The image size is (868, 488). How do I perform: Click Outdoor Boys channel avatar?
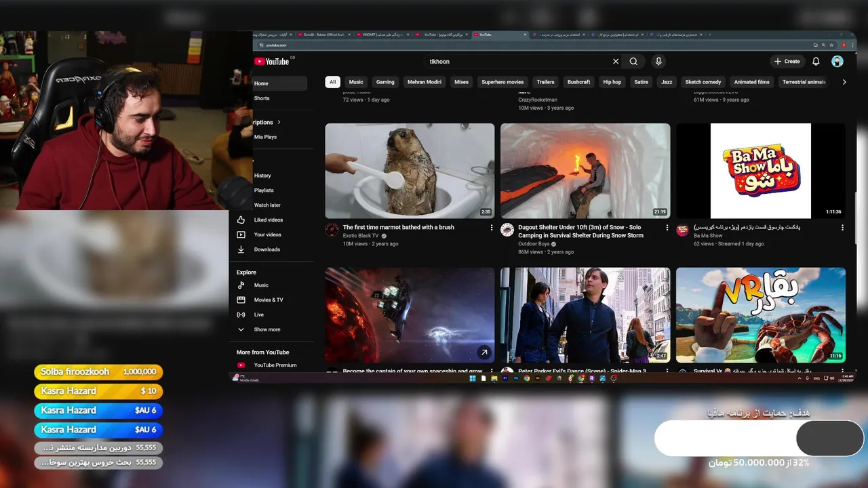pos(507,230)
